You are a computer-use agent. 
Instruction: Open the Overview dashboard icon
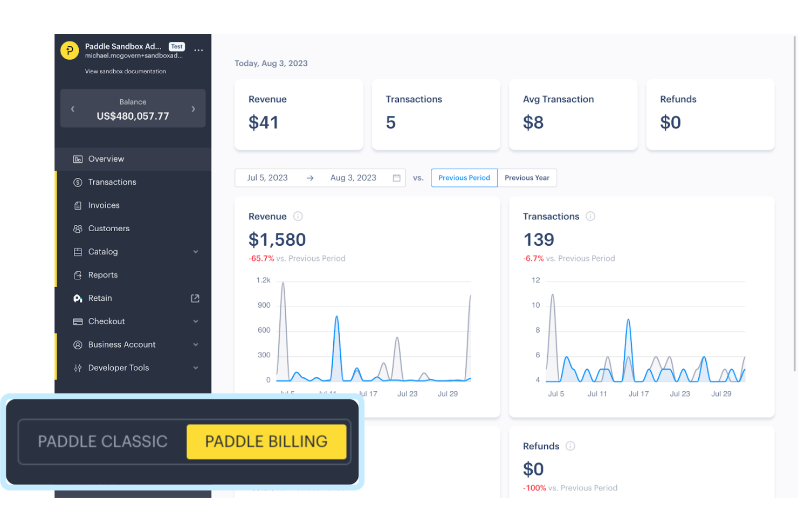click(78, 158)
